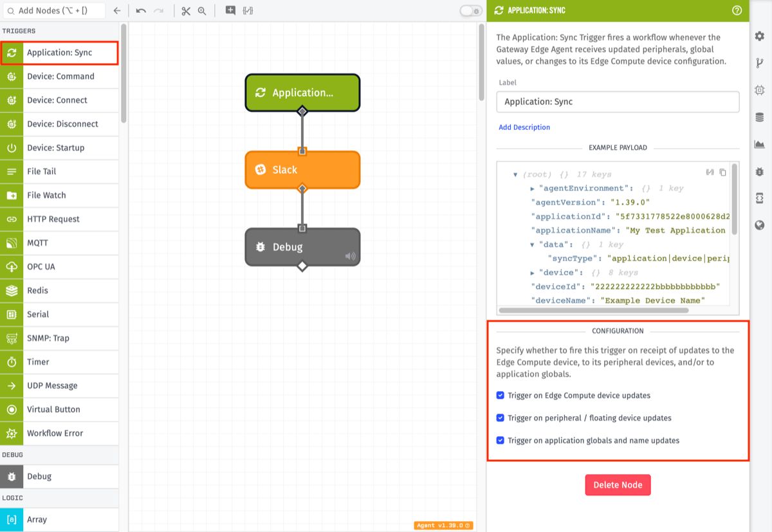Click the back arrow in the toolbar
This screenshot has width=772, height=532.
(x=116, y=11)
